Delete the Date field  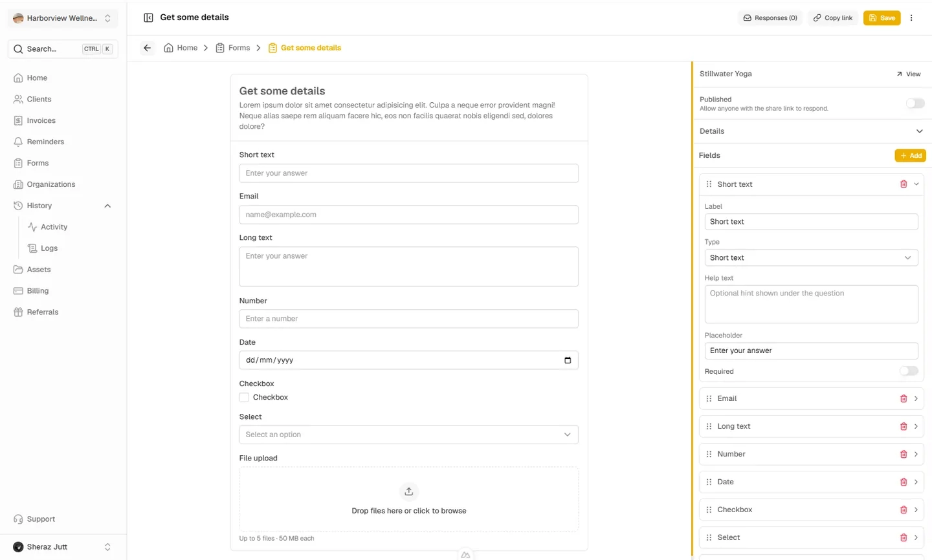904,482
